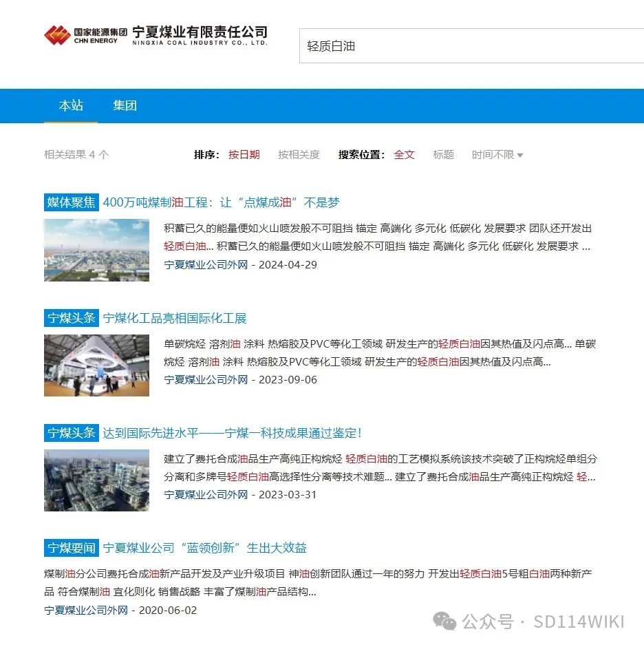Click the CHN Energy Ningxia Coal logo
This screenshot has width=644, height=647.
156,36
